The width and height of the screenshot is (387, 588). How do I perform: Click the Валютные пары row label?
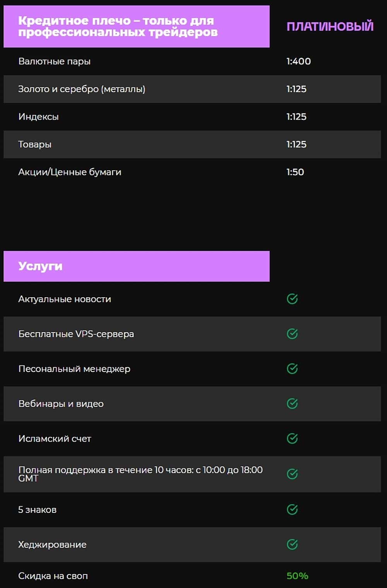[54, 62]
